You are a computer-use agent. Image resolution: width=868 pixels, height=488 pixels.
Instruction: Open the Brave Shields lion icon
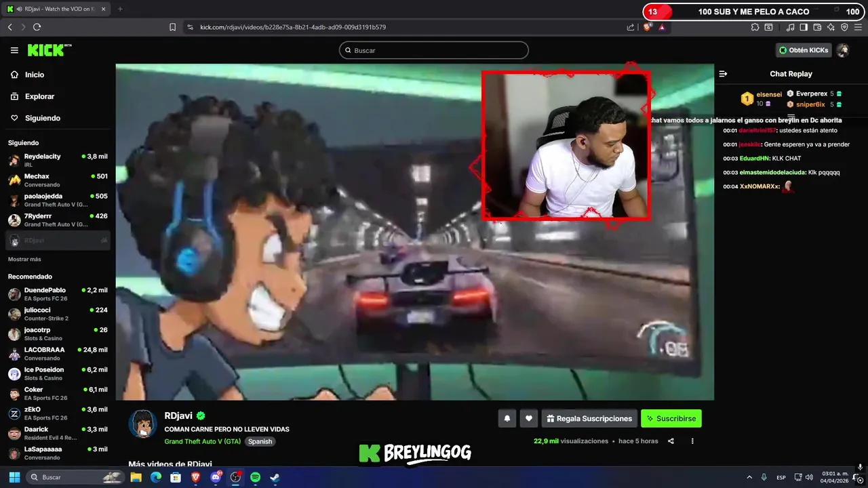coord(647,27)
